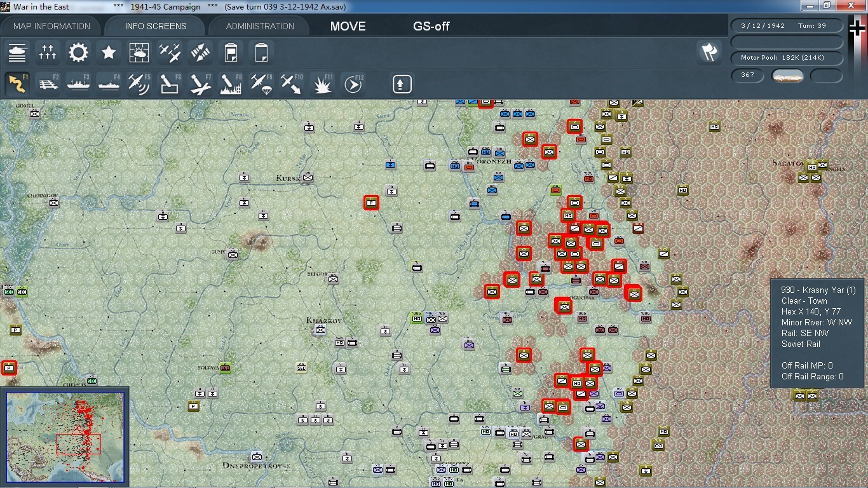Switch to the MAP INFORMATION tab
This screenshot has width=868, height=488.
(x=51, y=26)
